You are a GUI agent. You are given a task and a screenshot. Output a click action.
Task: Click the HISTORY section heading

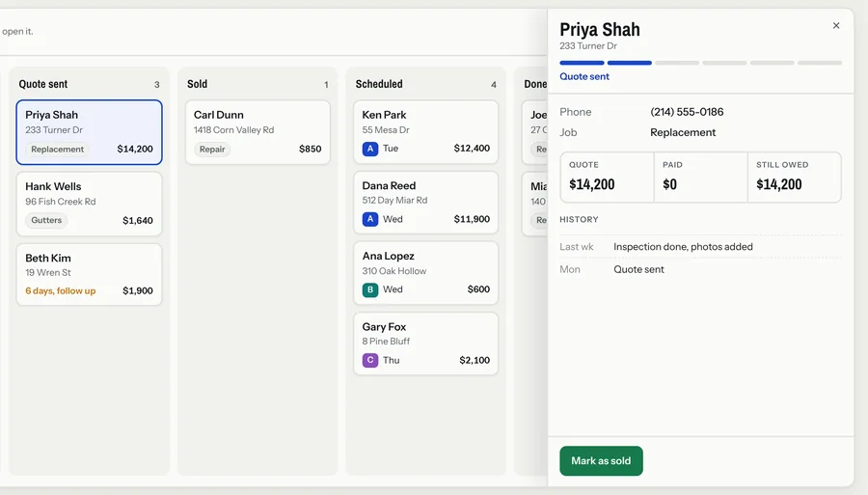pos(579,219)
